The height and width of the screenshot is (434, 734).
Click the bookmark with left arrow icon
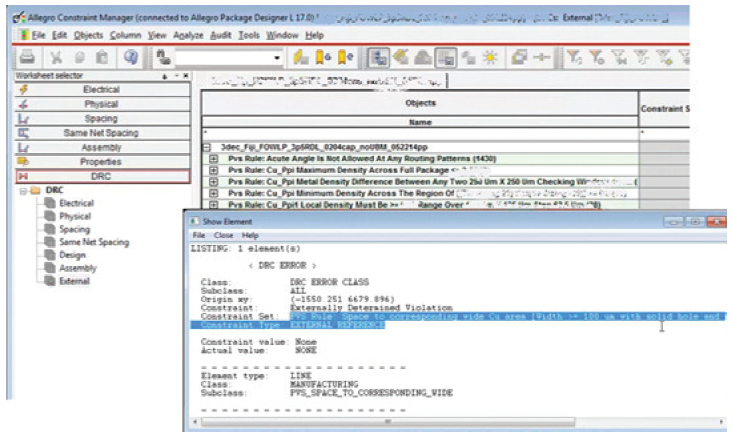(323, 57)
